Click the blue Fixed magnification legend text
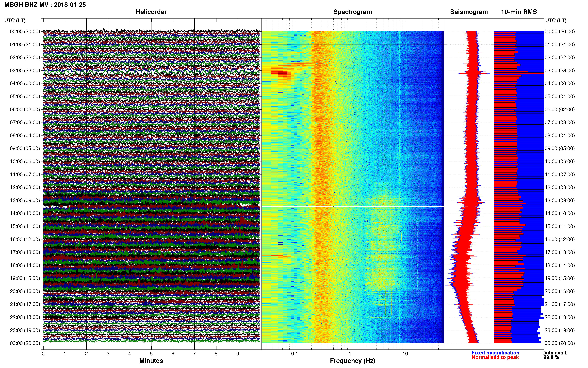 click(x=495, y=353)
